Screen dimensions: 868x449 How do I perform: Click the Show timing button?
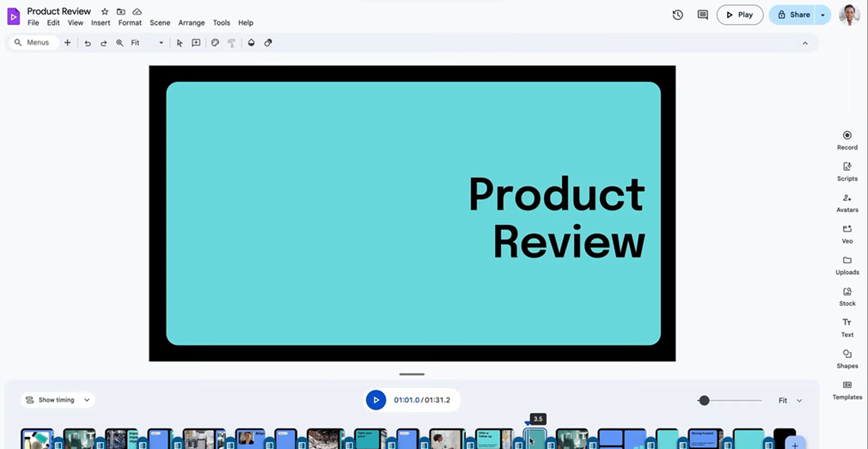point(50,400)
